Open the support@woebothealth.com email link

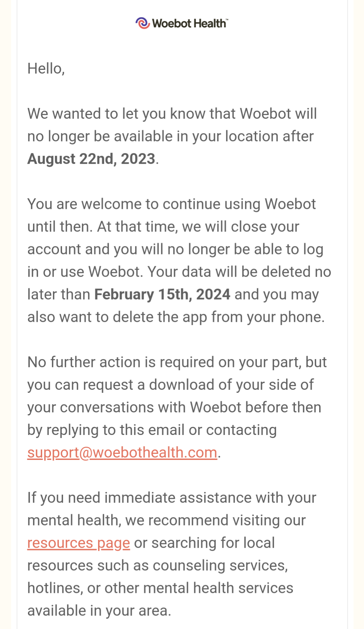122,453
